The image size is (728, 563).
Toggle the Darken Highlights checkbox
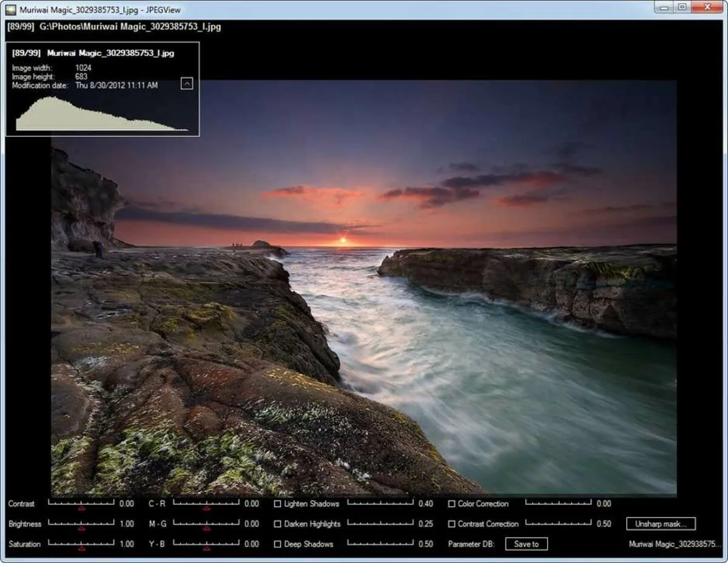278,524
